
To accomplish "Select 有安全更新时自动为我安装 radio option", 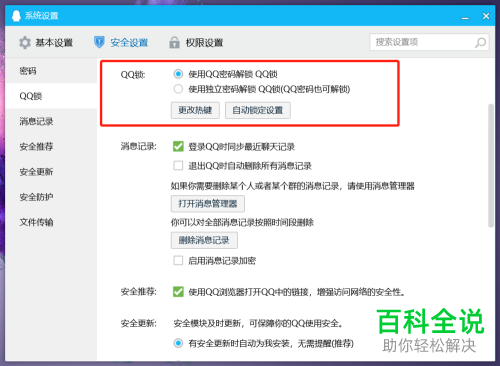I will click(178, 343).
